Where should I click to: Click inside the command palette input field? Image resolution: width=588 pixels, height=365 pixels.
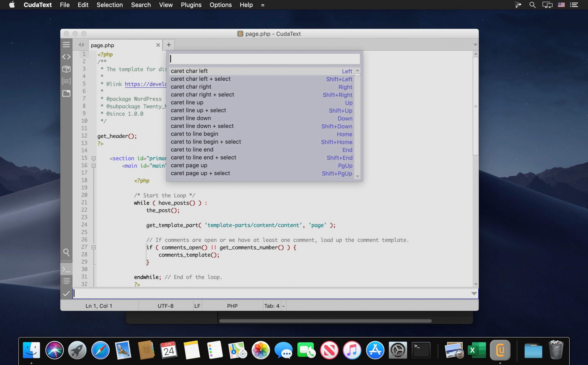(265, 58)
